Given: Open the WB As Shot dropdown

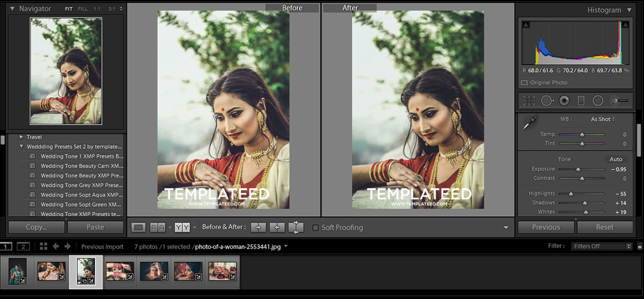Looking at the screenshot, I should (x=603, y=119).
